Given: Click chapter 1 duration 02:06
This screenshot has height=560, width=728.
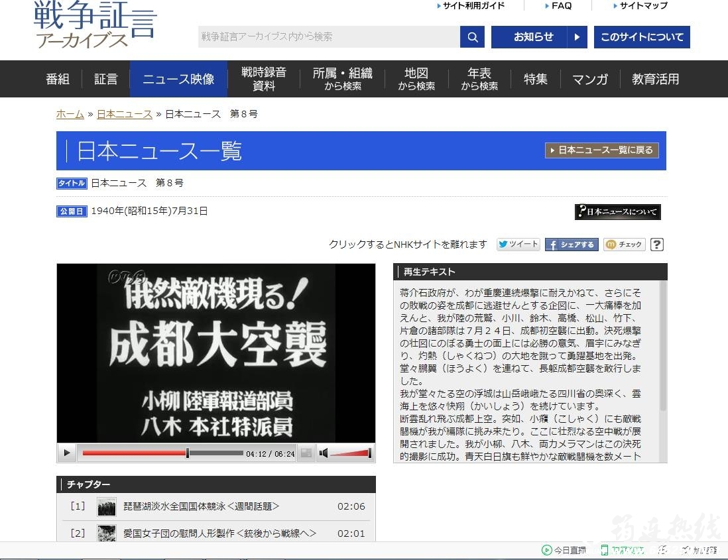Looking at the screenshot, I should coord(351,506).
